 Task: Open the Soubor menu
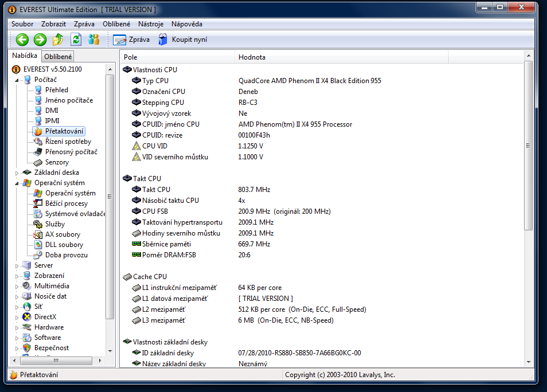pyautogui.click(x=22, y=24)
